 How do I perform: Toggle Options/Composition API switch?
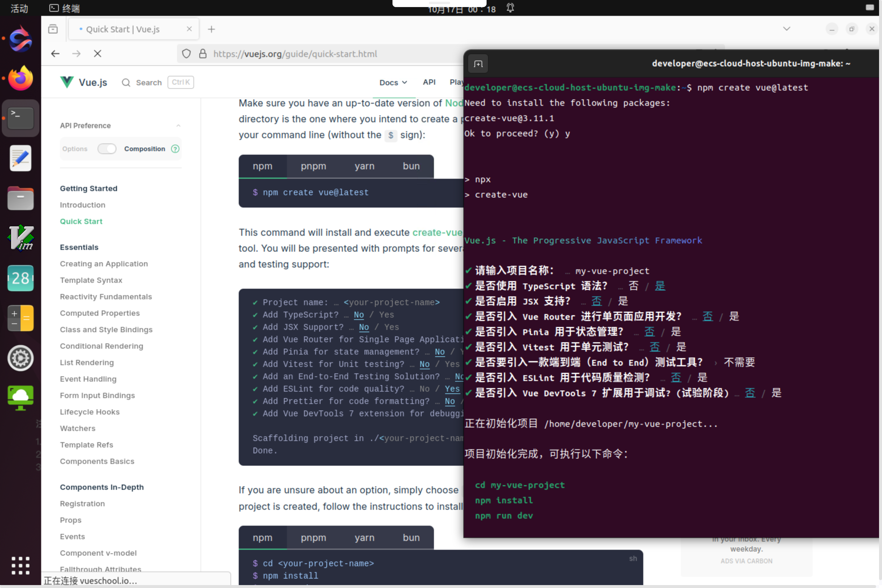(x=107, y=149)
